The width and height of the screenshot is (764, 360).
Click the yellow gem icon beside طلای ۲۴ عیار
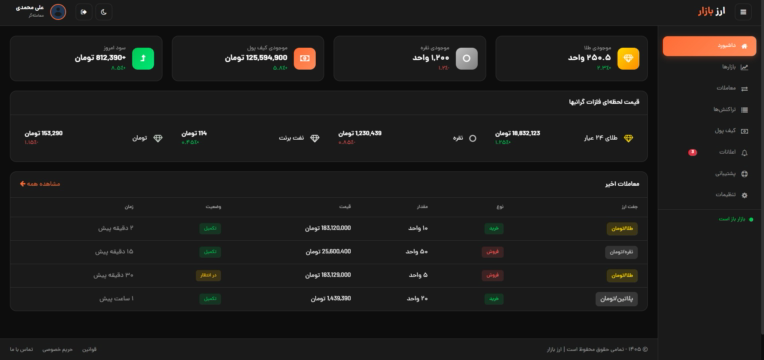coord(628,138)
